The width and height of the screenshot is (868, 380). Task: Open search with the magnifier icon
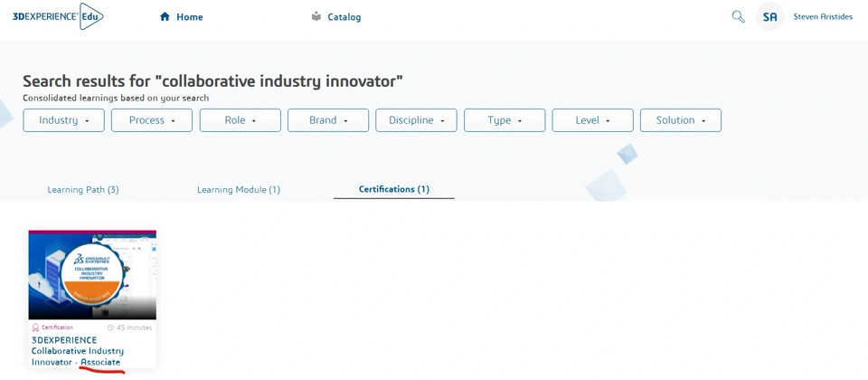click(x=738, y=16)
